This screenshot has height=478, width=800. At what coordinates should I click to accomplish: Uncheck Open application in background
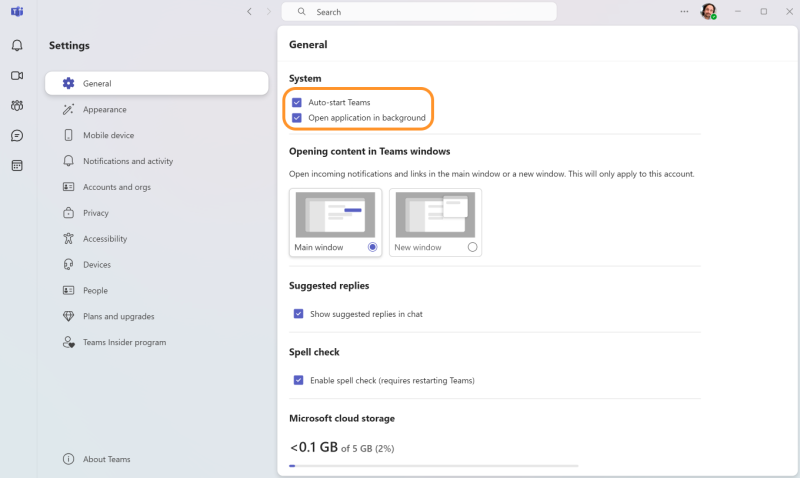click(x=296, y=118)
